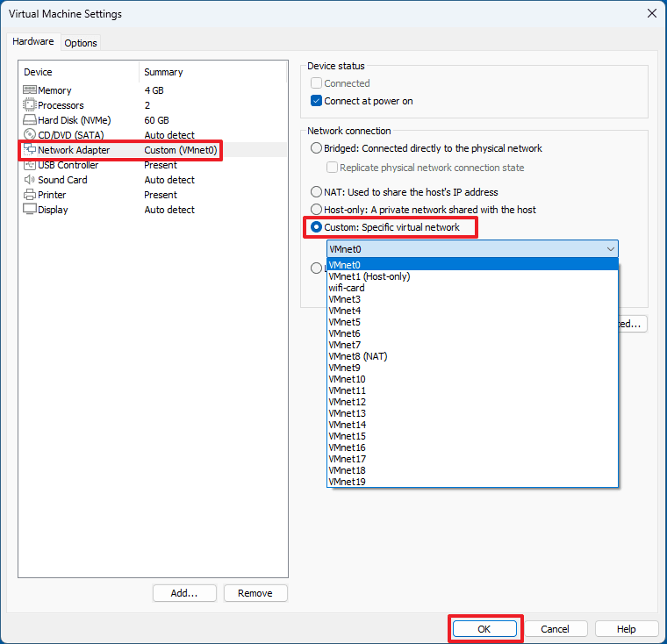Choose Bridged network connection option

[x=317, y=149]
